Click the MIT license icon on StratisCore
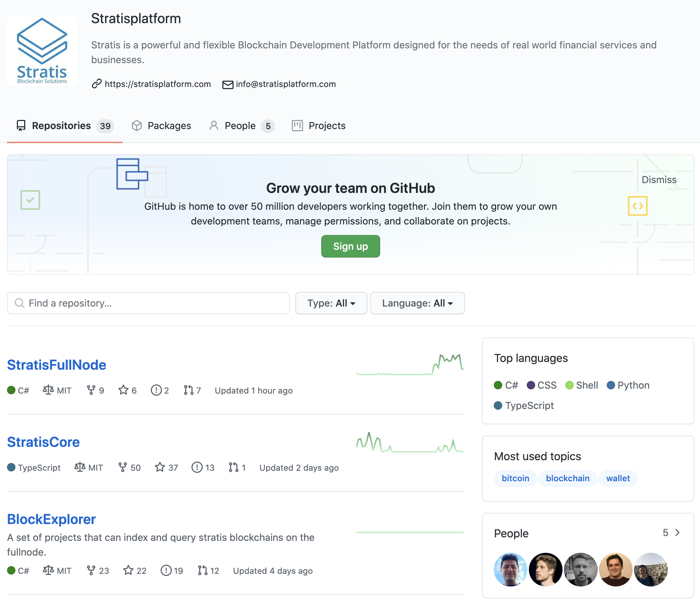This screenshot has height=604, width=700. tap(80, 467)
